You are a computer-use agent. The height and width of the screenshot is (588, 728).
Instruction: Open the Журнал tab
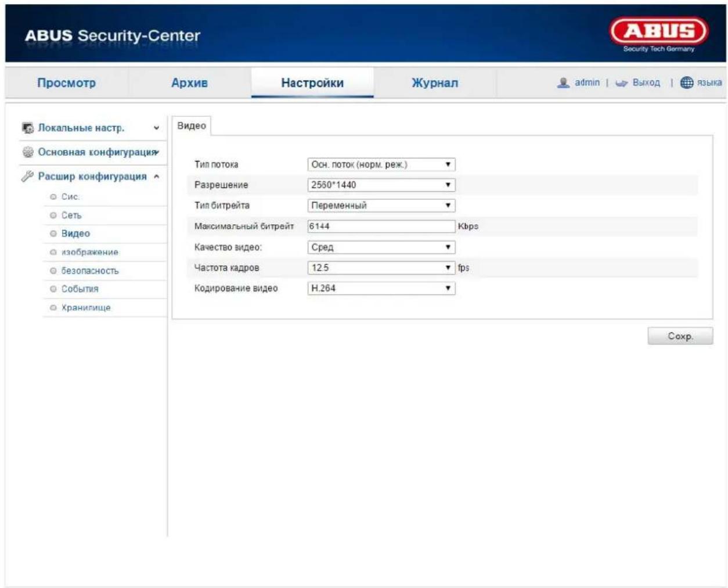pos(435,83)
